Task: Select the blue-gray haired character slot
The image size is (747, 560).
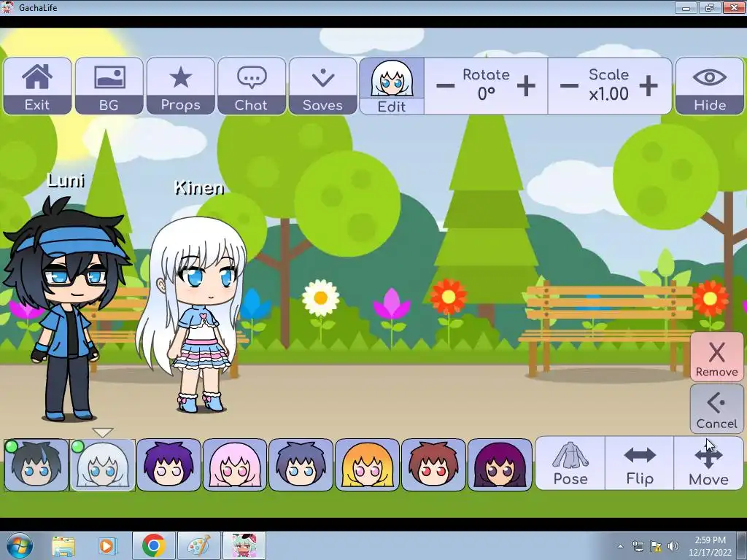Action: point(301,464)
